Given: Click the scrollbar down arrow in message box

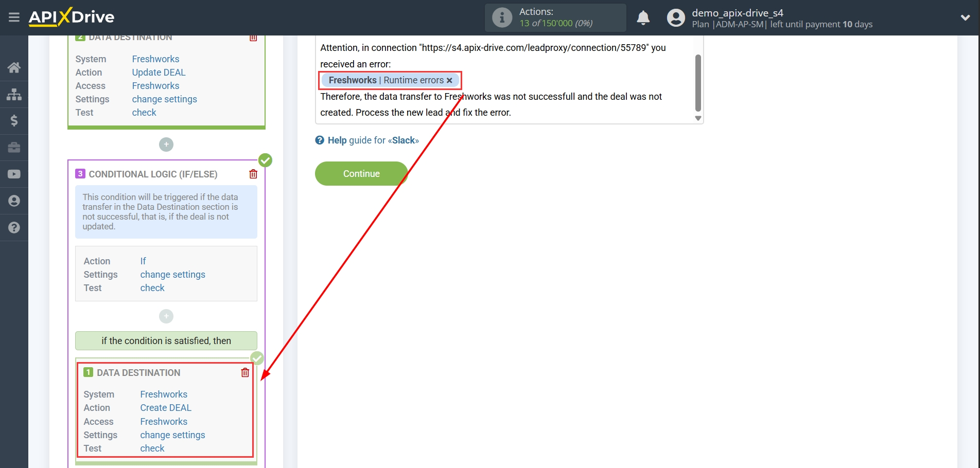Looking at the screenshot, I should pos(698,118).
